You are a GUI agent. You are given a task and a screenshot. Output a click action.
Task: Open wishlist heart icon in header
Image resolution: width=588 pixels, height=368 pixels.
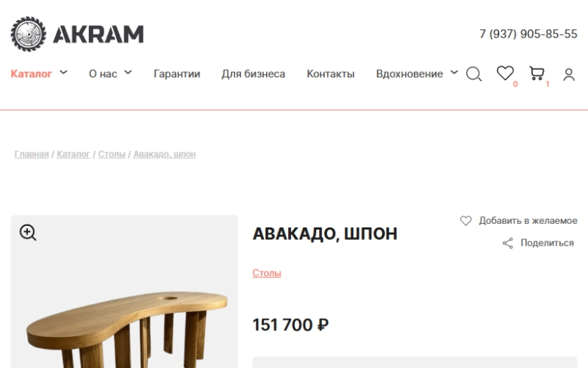[x=505, y=73]
